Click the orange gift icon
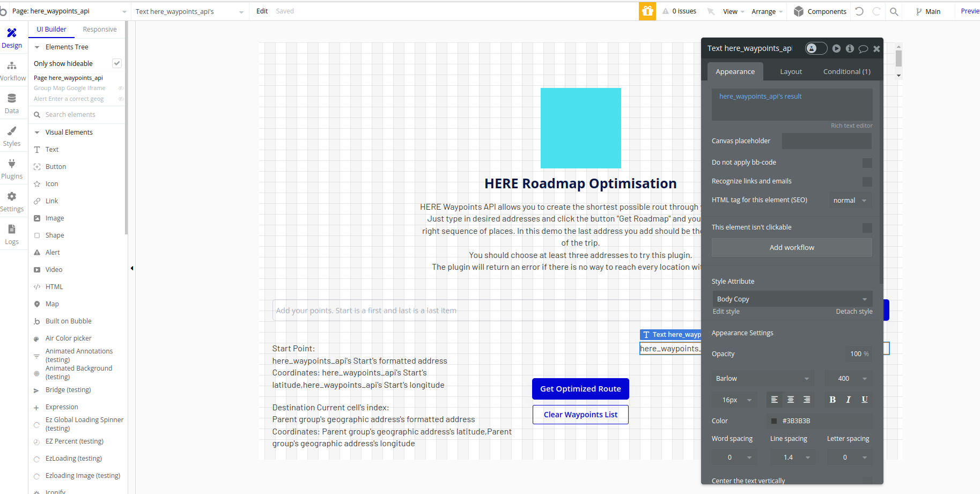Image resolution: width=980 pixels, height=494 pixels. [x=647, y=11]
